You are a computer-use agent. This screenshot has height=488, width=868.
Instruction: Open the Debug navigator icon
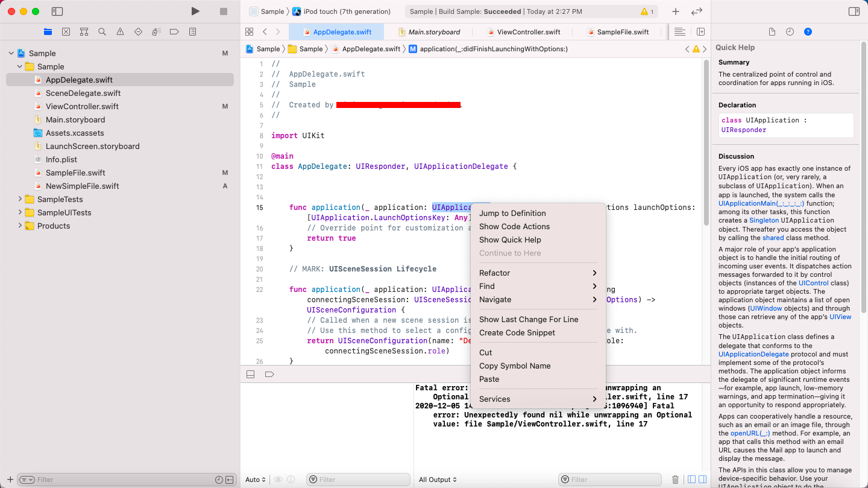tap(156, 31)
